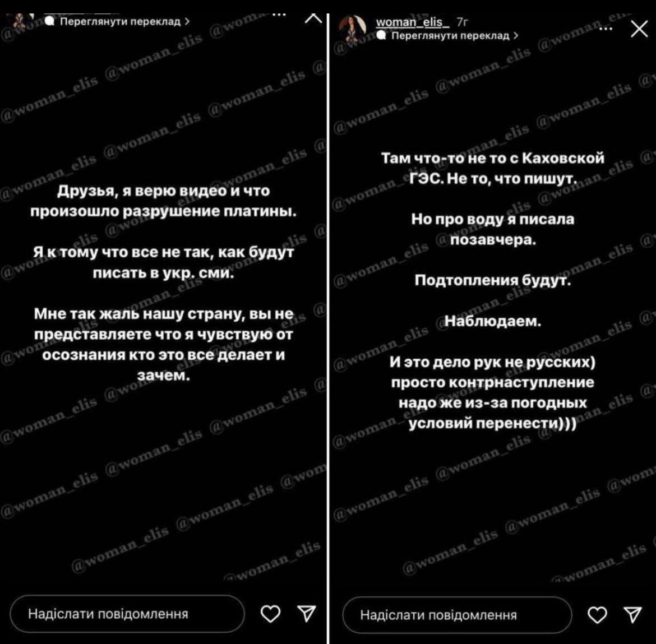Tap the Каховской ГЭС story text
This screenshot has height=644, width=656.
(492, 169)
